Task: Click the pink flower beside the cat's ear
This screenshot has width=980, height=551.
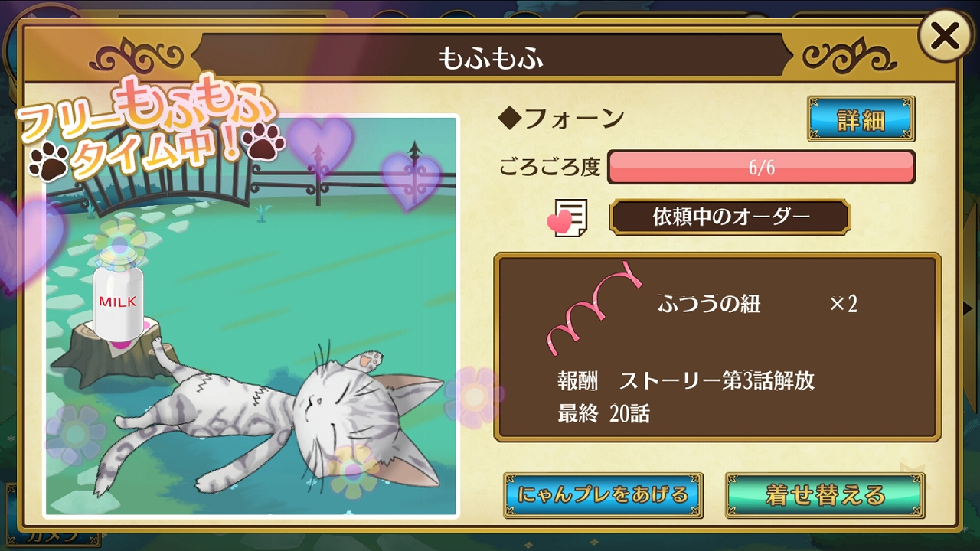Action: pyautogui.click(x=473, y=396)
